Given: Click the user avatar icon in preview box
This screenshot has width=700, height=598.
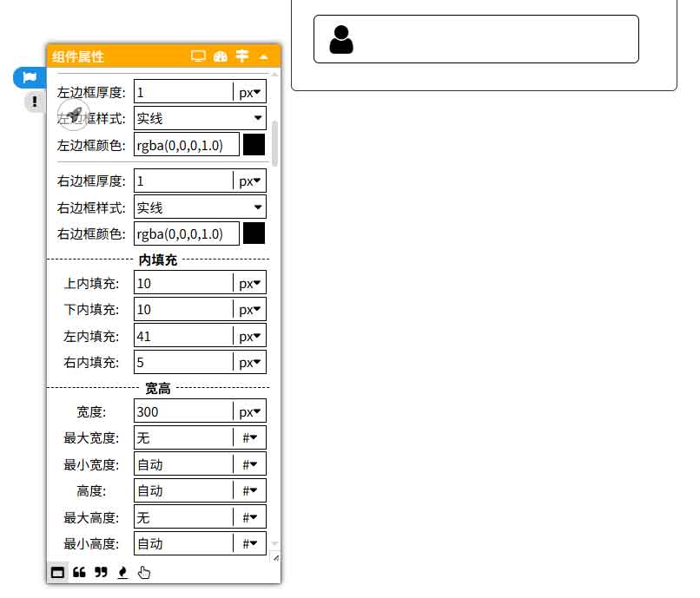Looking at the screenshot, I should (x=341, y=40).
